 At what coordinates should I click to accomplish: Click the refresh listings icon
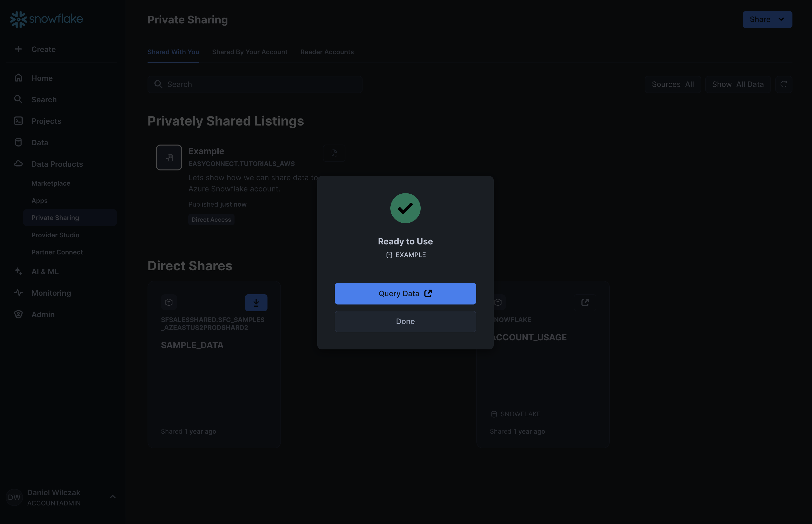pyautogui.click(x=783, y=84)
